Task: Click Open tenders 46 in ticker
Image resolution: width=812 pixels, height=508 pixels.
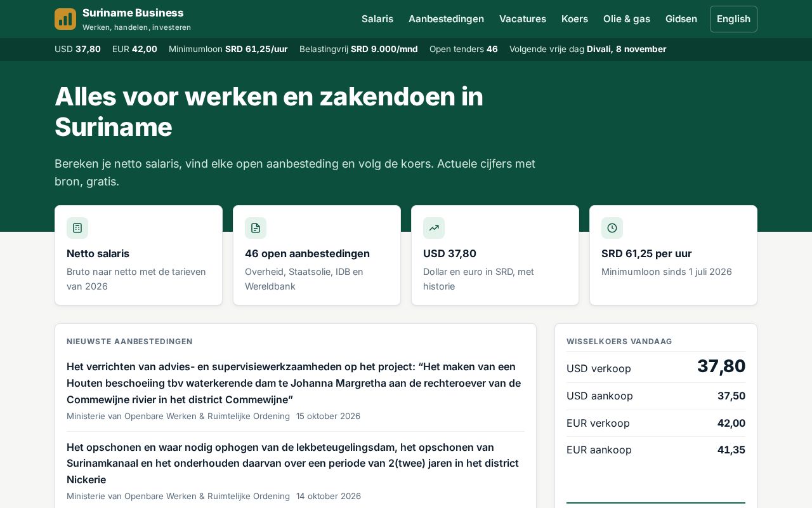Action: 464,49
